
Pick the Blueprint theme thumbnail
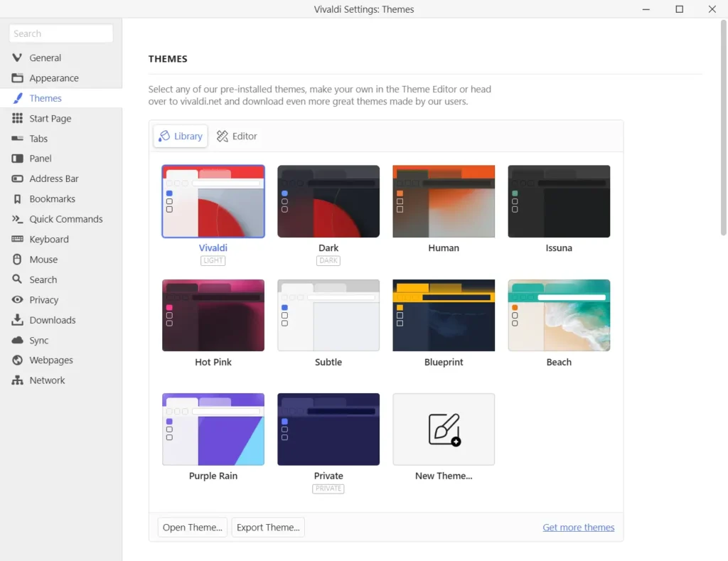[444, 315]
